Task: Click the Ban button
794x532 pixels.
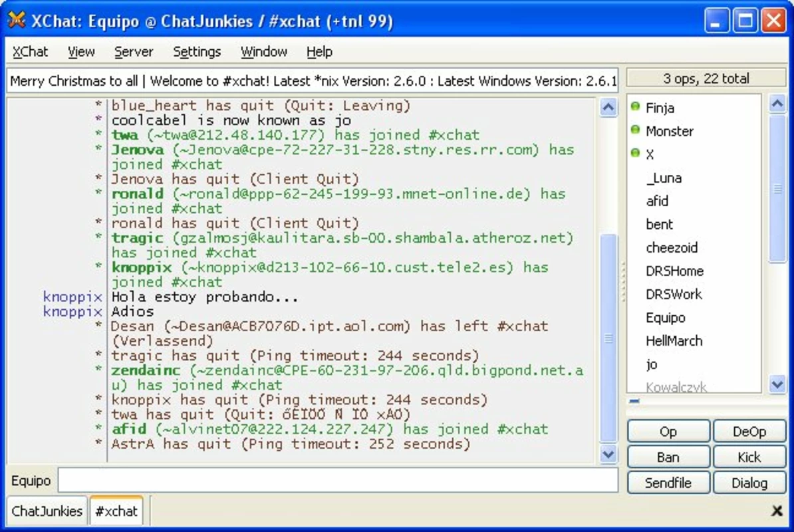Action: (x=668, y=457)
